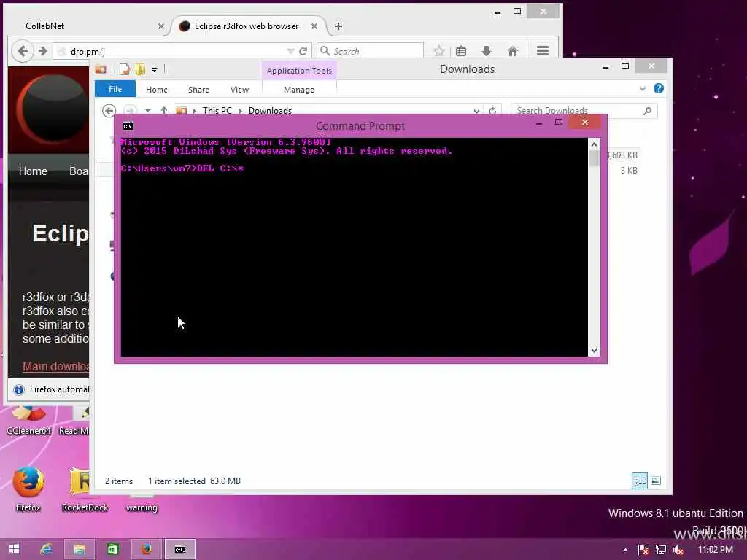
Task: Select Eclipse r3dfox web browser tab
Action: coord(248,26)
